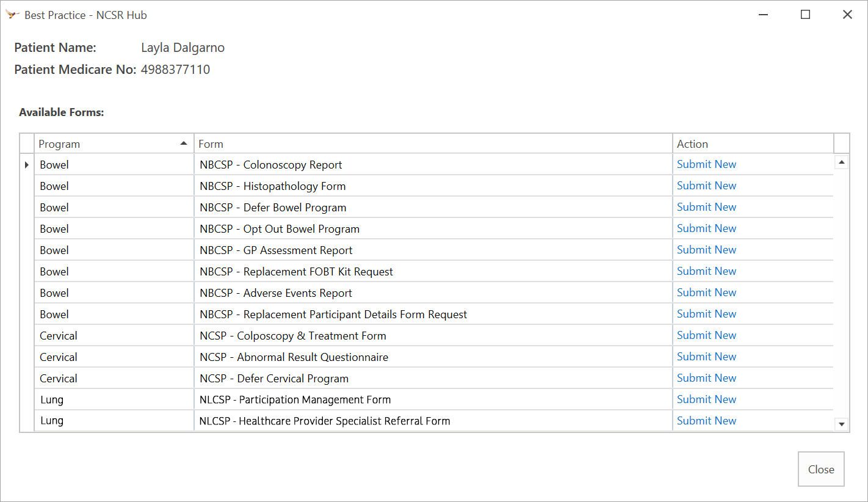Click the scrollbar down arrow in forms list
This screenshot has height=502, width=868.
[842, 424]
